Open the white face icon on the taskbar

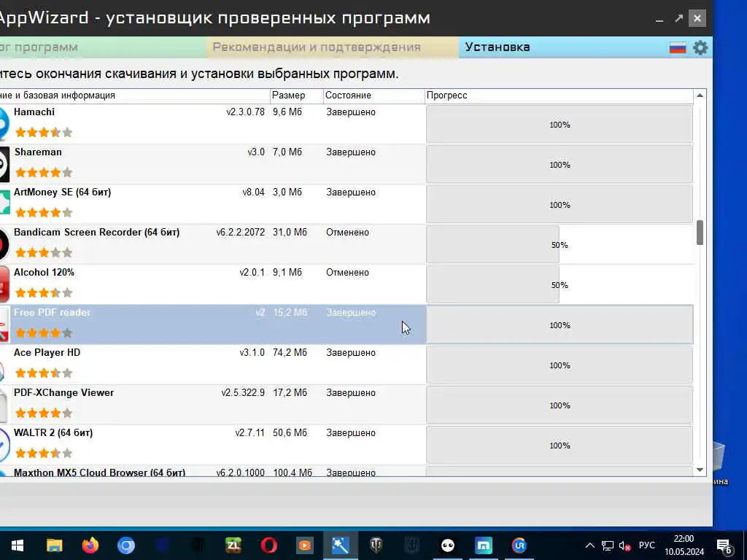click(x=447, y=545)
